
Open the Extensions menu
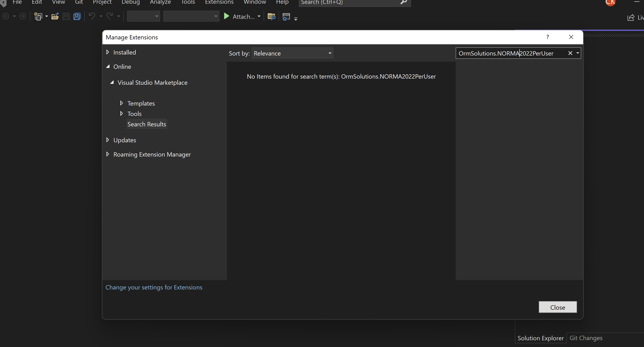pos(219,2)
